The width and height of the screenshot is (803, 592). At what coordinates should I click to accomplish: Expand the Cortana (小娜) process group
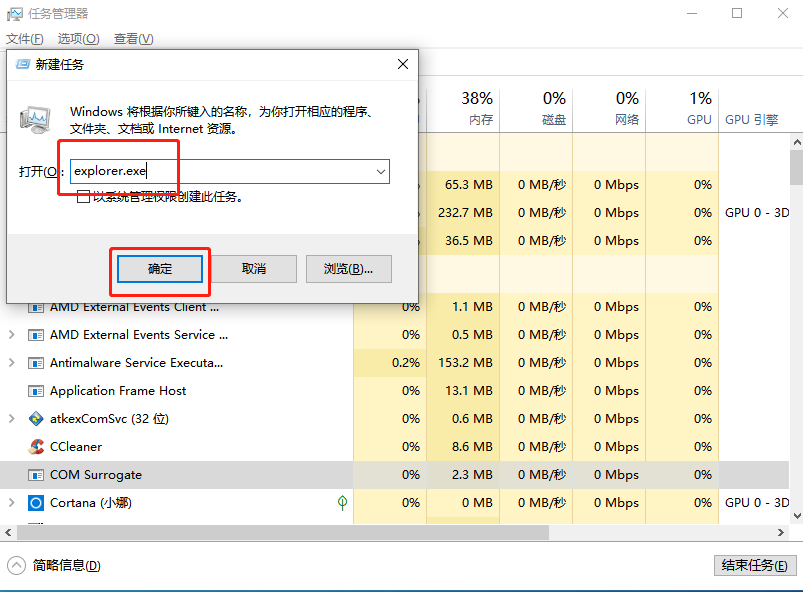pos(11,503)
